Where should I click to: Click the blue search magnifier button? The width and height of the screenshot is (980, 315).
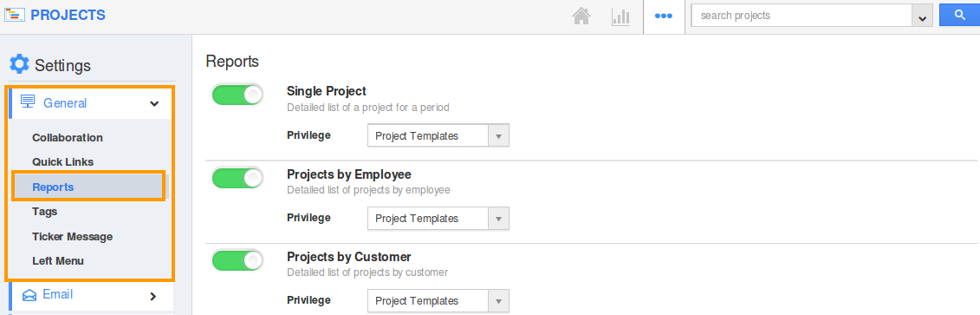(959, 15)
